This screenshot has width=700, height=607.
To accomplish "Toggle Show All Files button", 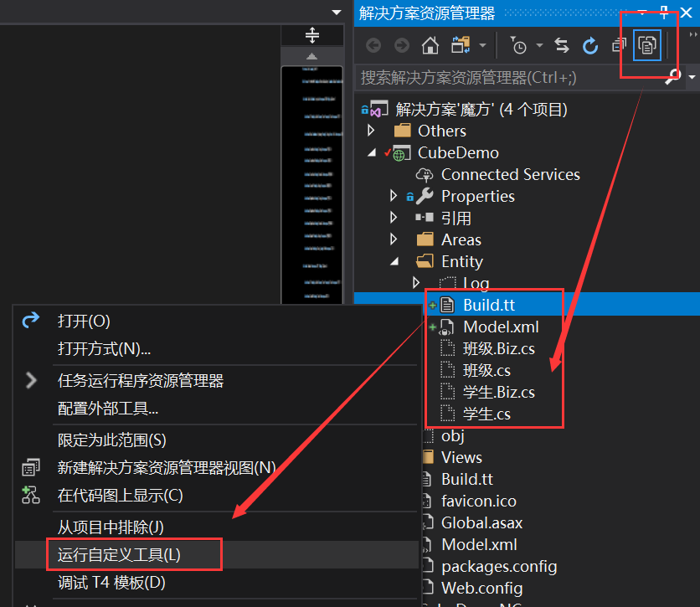I will pos(647,45).
